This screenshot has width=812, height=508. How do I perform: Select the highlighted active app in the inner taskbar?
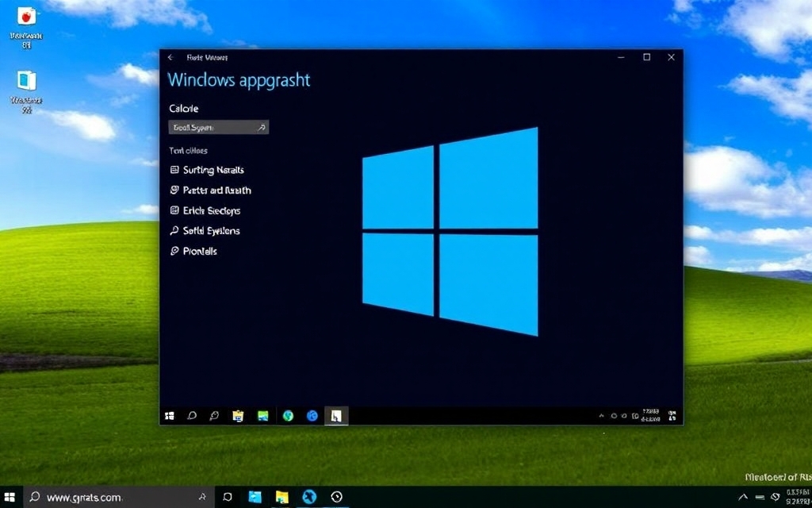(336, 416)
